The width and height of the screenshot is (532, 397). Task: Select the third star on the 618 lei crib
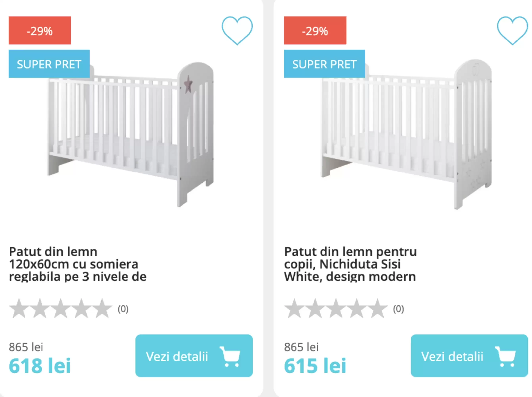(61, 308)
